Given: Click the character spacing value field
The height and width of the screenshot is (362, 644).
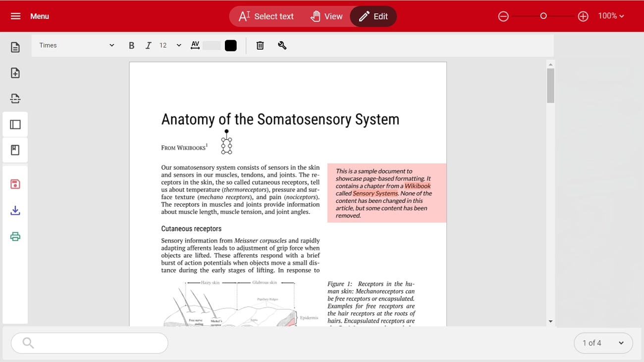Looking at the screenshot, I should click(x=212, y=46).
